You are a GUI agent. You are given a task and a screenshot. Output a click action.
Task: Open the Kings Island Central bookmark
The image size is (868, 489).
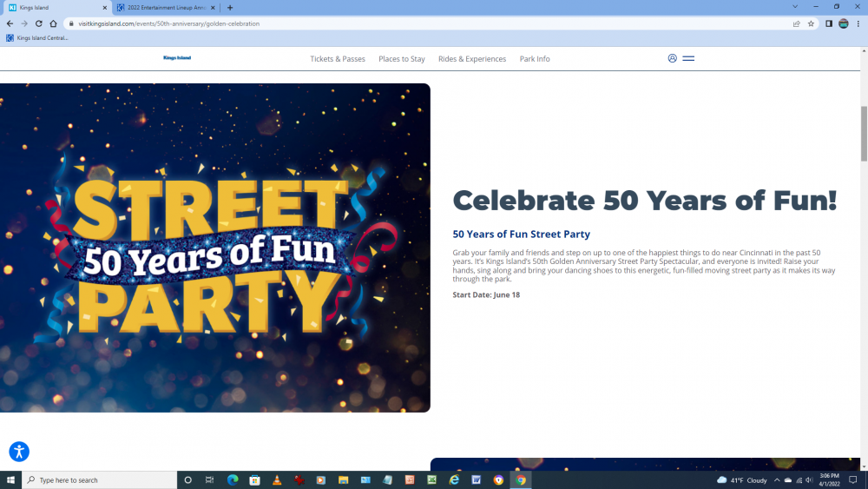37,37
